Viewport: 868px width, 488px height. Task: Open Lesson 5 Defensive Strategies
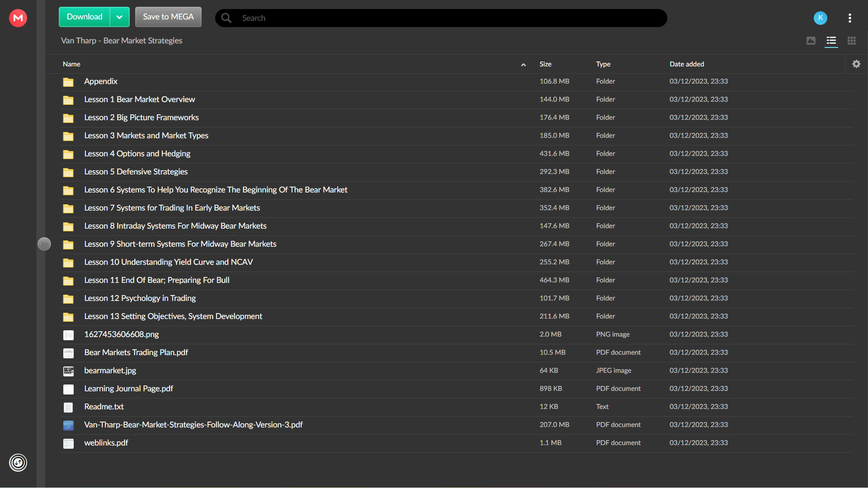click(x=136, y=172)
